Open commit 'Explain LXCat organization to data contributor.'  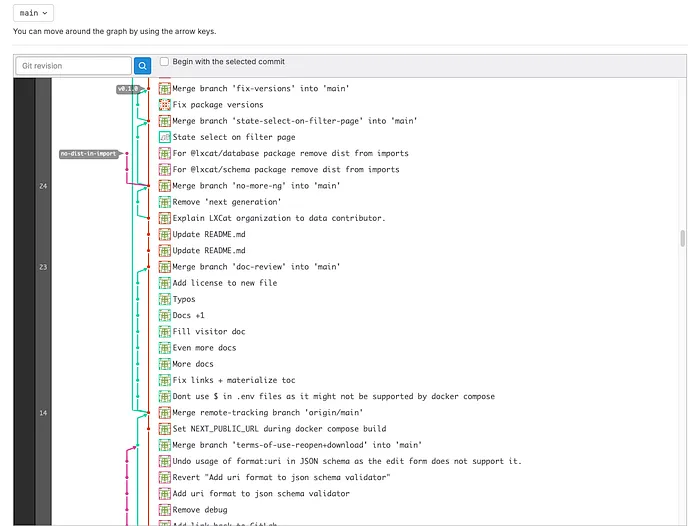click(279, 218)
